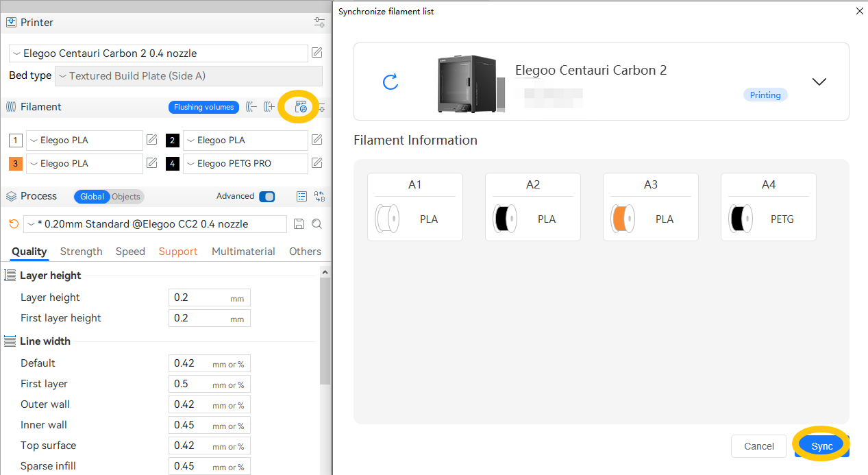868x475 pixels.
Task: Click the remove filament icon
Action: pos(250,107)
